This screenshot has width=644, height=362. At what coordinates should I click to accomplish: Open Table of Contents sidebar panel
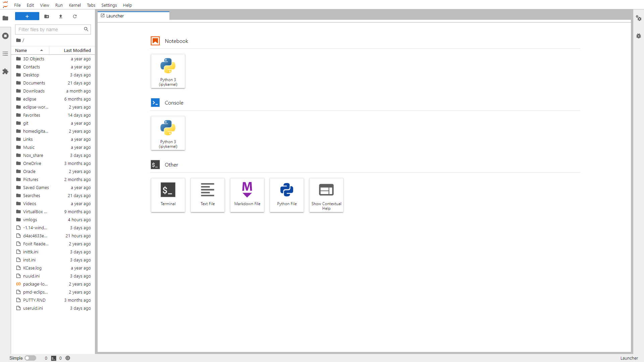pyautogui.click(x=5, y=54)
